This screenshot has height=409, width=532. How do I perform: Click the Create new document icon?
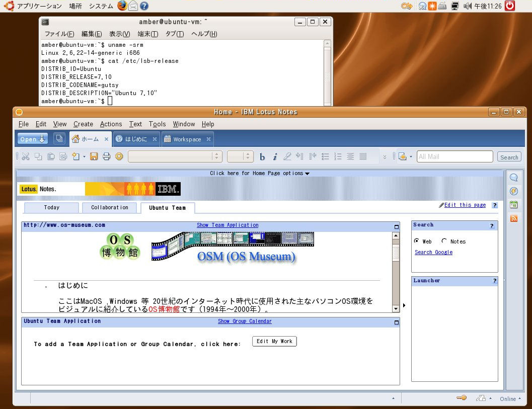pos(75,156)
